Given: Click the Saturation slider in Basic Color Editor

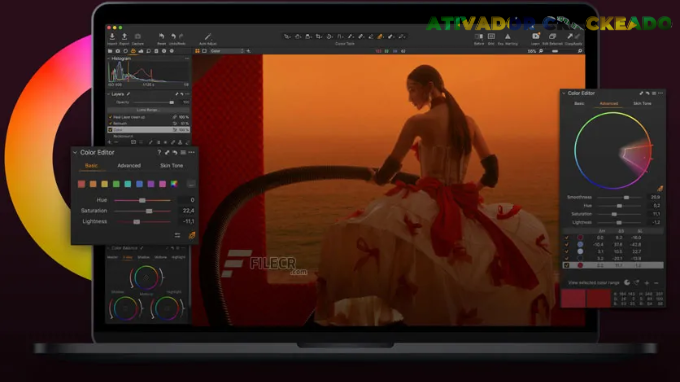Looking at the screenshot, I should [x=143, y=211].
